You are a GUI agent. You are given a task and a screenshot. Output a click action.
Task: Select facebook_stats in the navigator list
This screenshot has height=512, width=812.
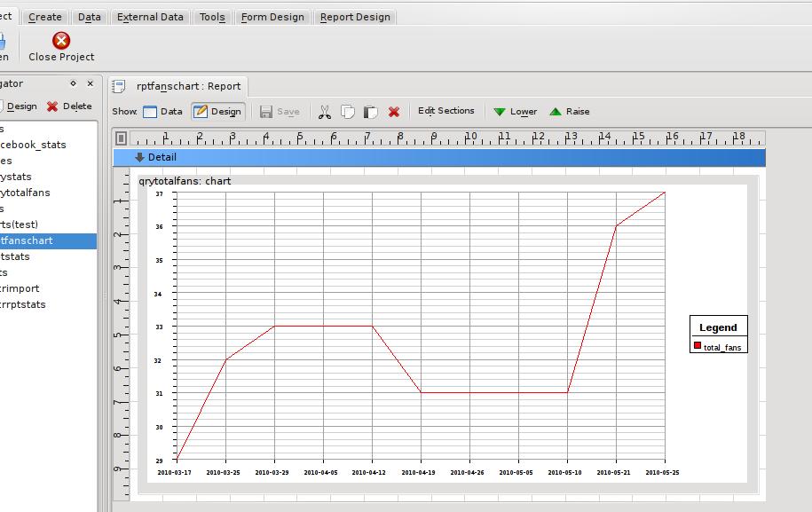(x=34, y=145)
